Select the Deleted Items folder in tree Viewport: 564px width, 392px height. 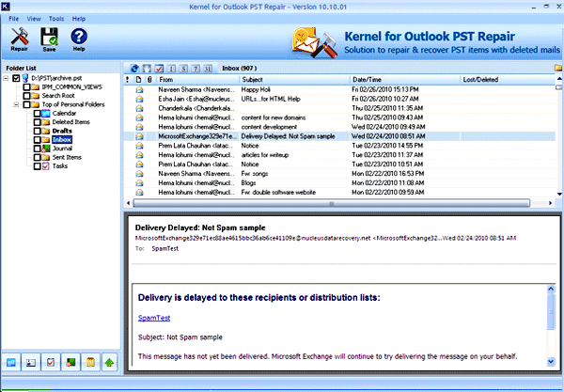tap(70, 122)
